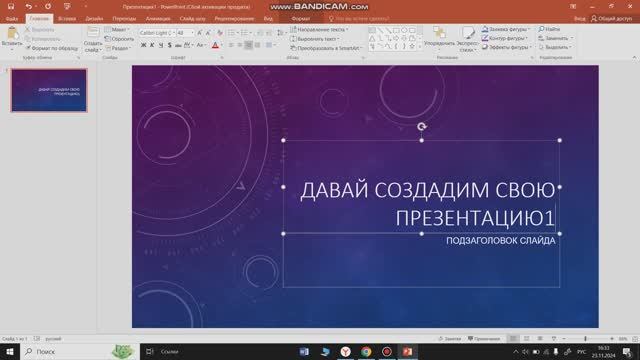The width and height of the screenshot is (640, 360).
Task: Open Word from the taskbar
Action: click(x=304, y=351)
